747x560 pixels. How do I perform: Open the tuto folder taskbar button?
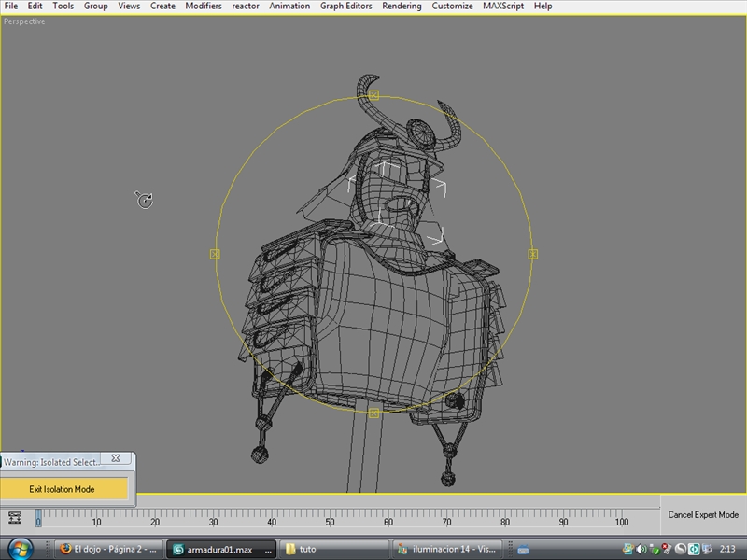(x=334, y=549)
